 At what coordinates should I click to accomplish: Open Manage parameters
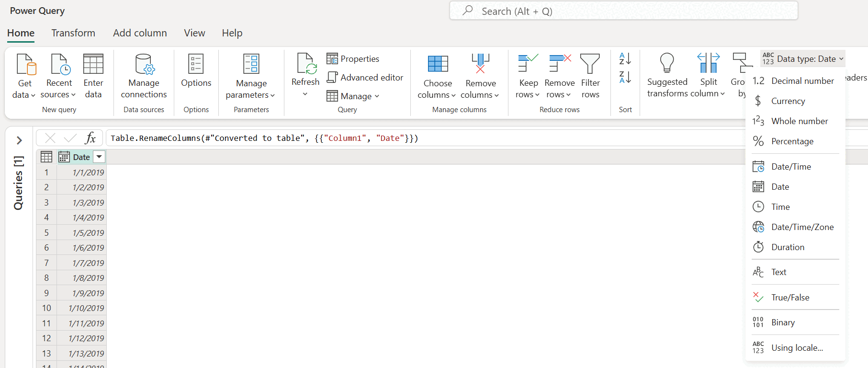point(251,77)
